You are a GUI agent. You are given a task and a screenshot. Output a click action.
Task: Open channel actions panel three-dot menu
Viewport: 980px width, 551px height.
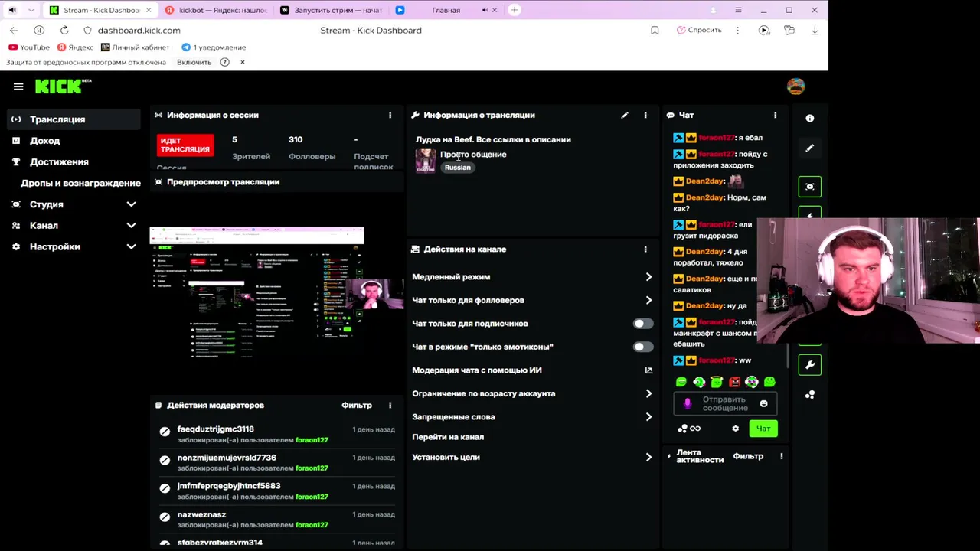tap(645, 249)
